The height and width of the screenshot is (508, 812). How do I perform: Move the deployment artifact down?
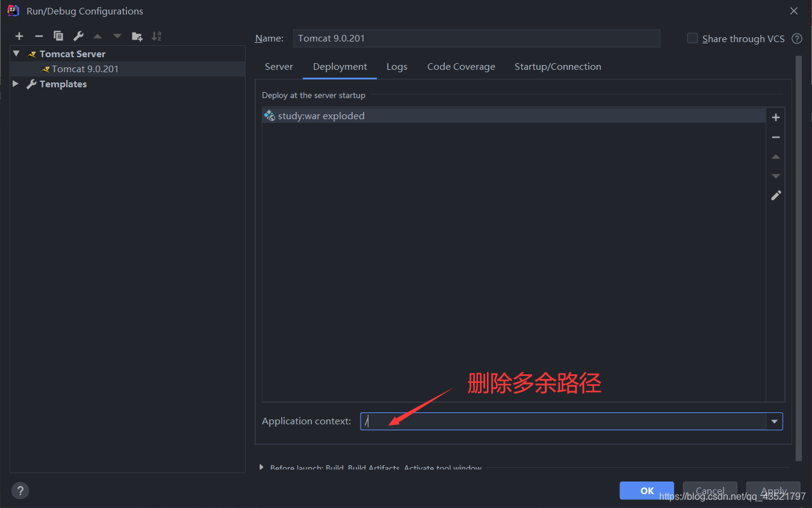(776, 176)
